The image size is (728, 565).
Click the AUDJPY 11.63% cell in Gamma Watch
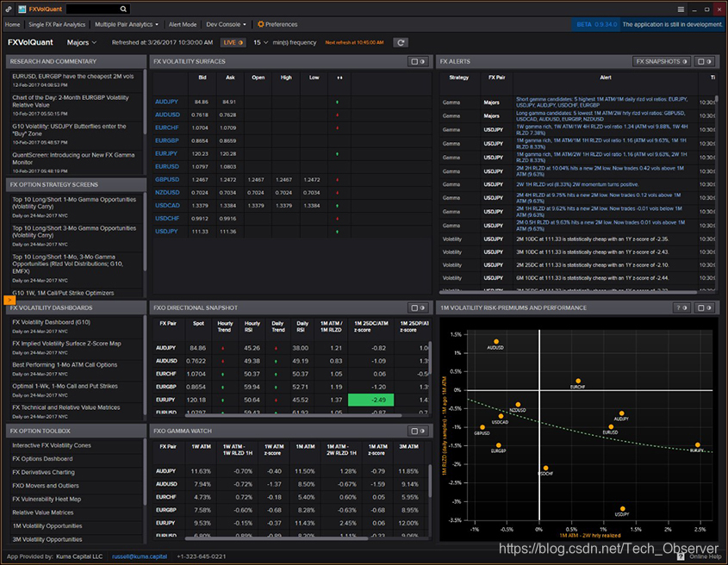click(201, 471)
